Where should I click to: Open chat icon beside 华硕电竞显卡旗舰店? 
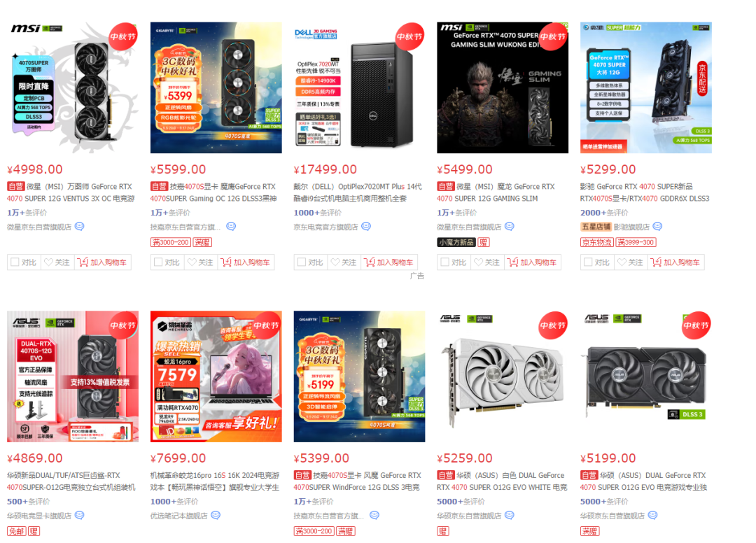(x=80, y=515)
